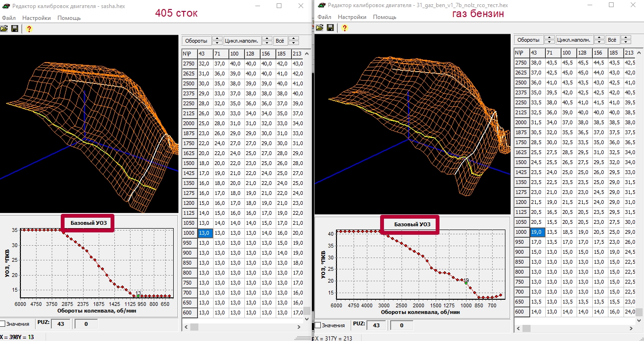Decrease the Обороты spinner in 31_gaz_ben window
The image size is (644, 341).
click(549, 42)
